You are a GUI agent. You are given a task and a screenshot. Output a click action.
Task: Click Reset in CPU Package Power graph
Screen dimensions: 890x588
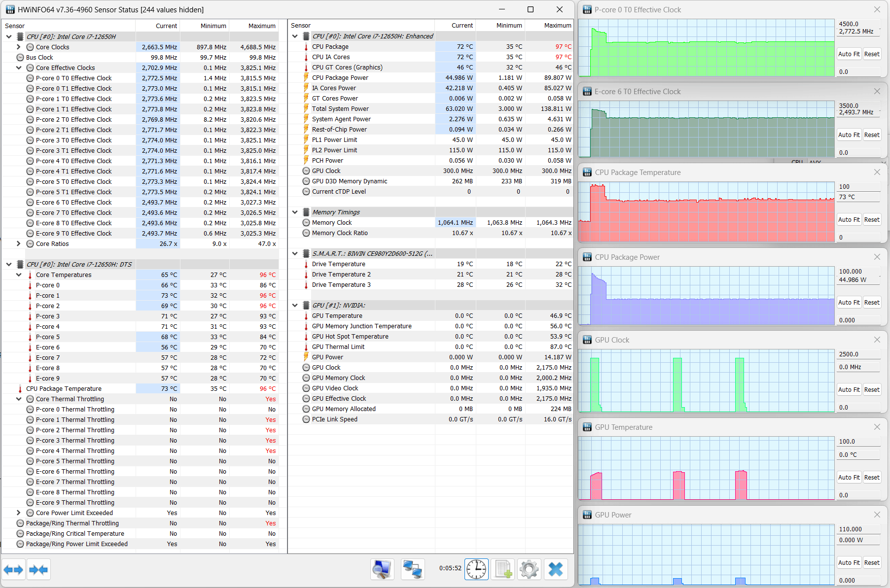(x=872, y=303)
